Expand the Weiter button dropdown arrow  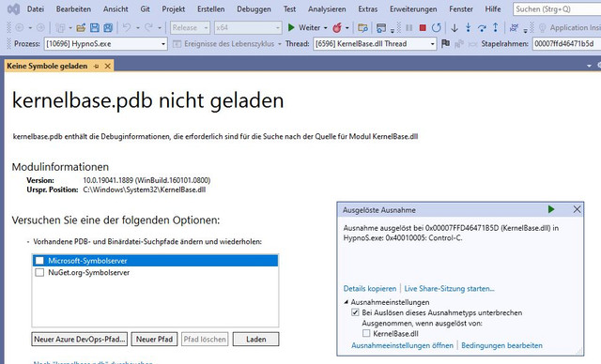pos(326,28)
